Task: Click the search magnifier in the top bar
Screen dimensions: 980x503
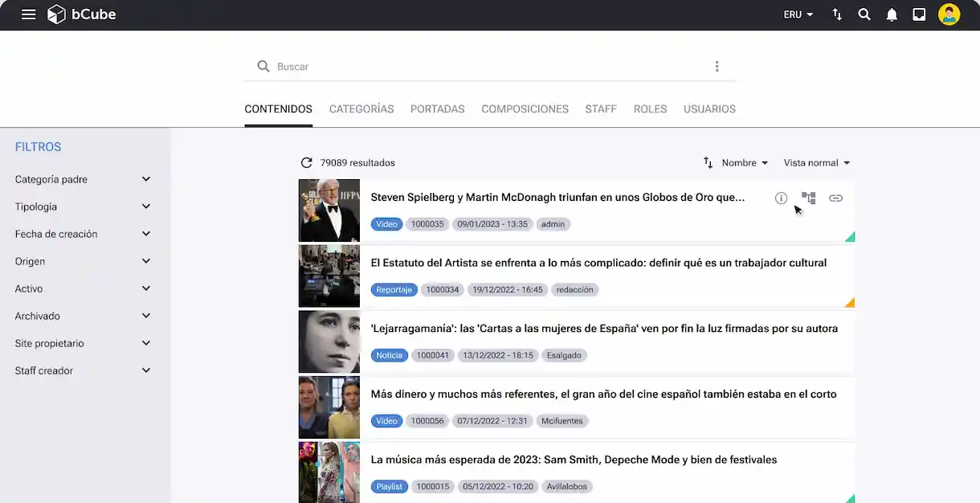Action: (x=864, y=14)
